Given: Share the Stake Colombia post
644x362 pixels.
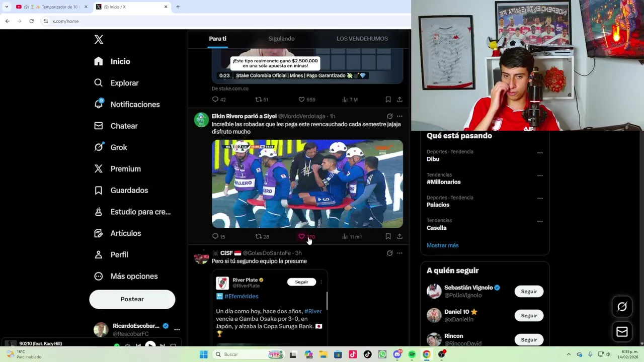Looking at the screenshot, I should [399, 100].
